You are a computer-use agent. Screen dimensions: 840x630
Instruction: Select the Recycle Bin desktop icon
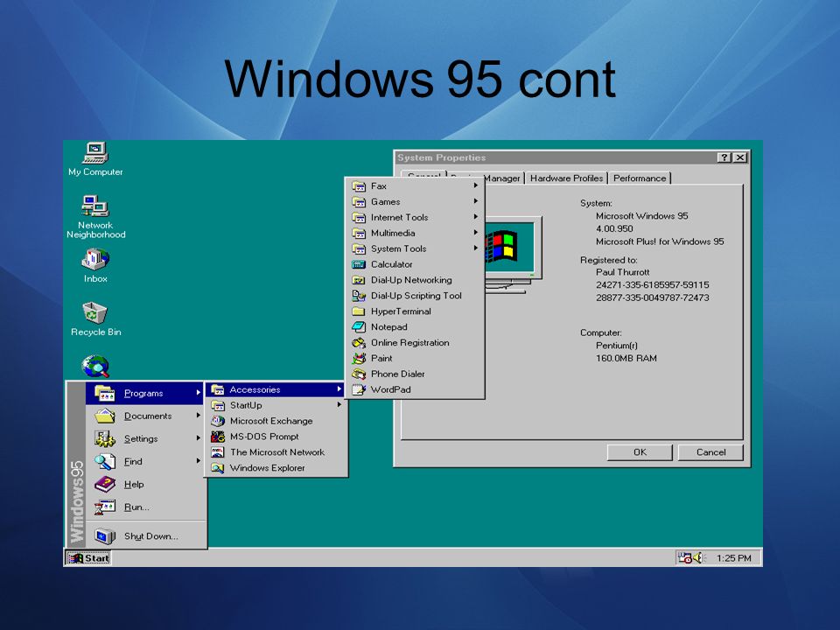tap(95, 318)
